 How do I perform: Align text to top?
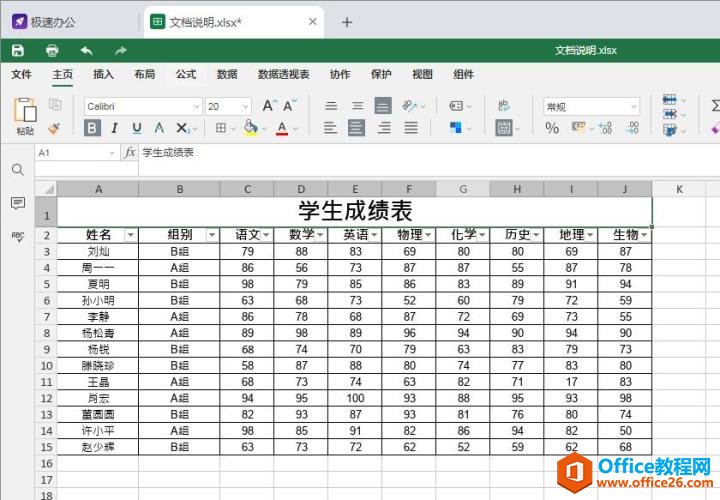(x=331, y=106)
